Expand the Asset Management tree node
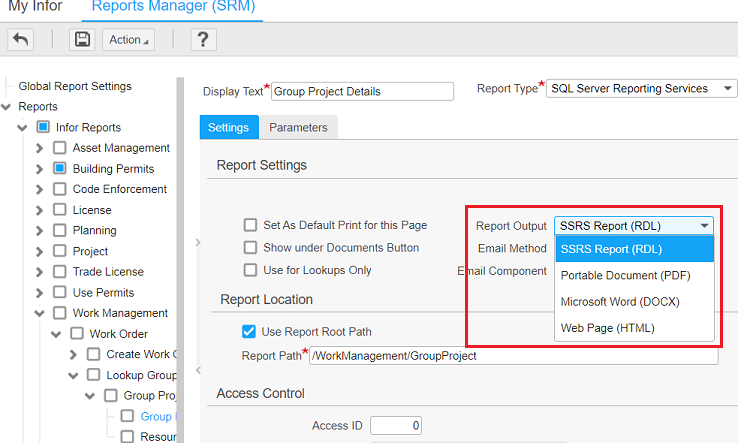Viewport: 738px width, 443px height. tap(40, 148)
